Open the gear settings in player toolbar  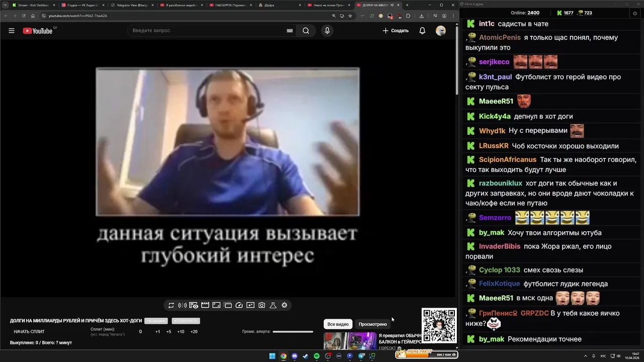284,305
